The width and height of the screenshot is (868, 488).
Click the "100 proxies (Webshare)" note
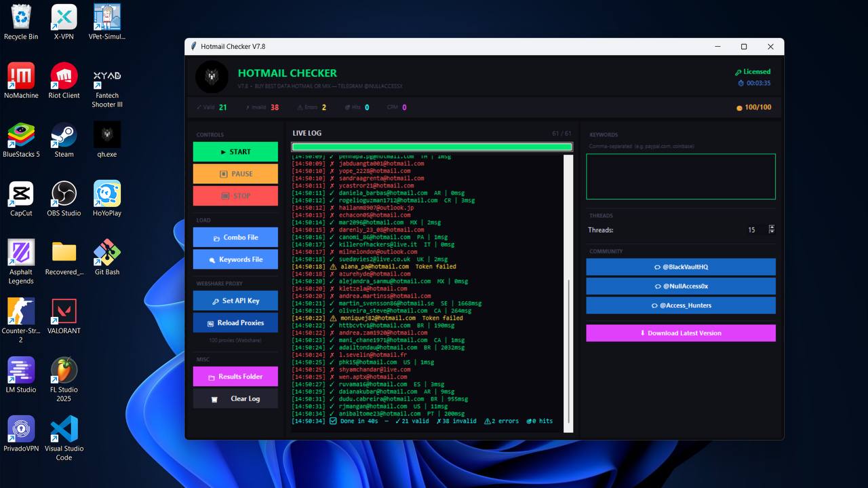tap(235, 340)
